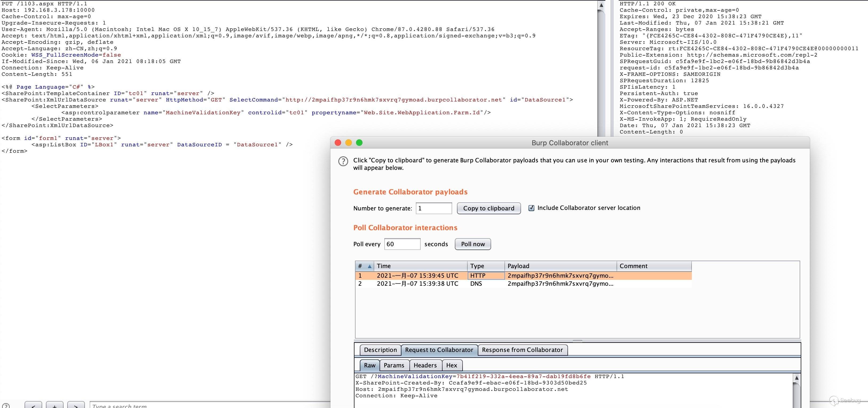This screenshot has width=868, height=408.
Task: Open the Description tab
Action: tap(380, 350)
